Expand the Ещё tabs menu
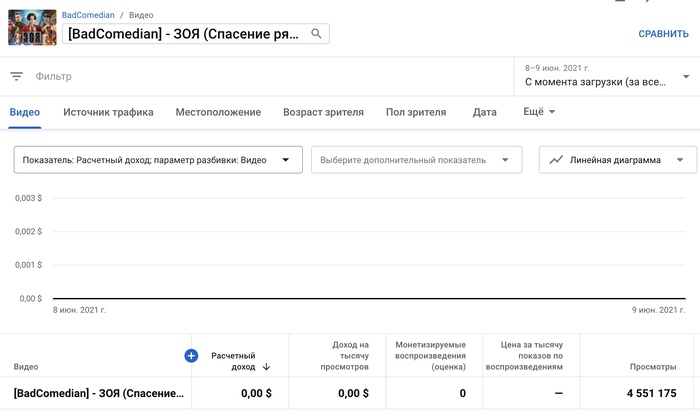The width and height of the screenshot is (700, 417). point(540,112)
